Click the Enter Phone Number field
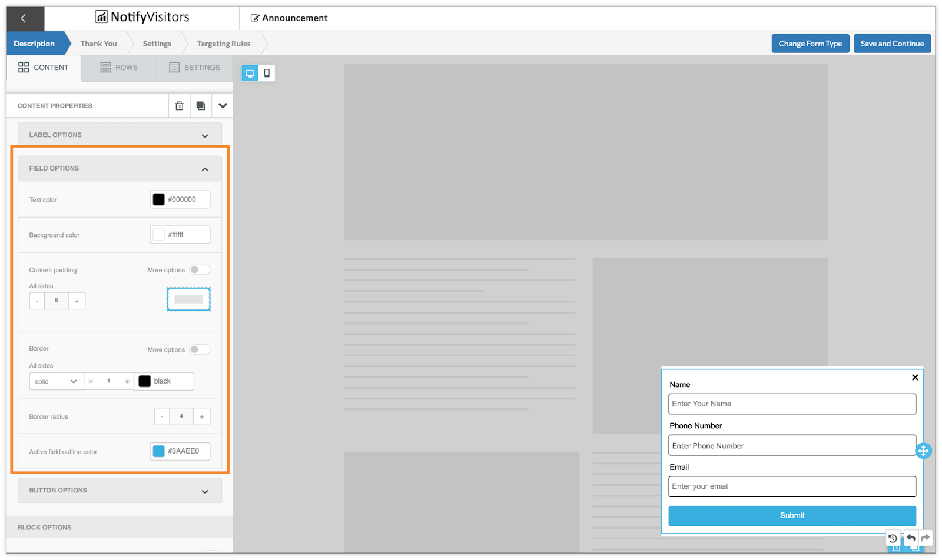This screenshot has width=942, height=560. (x=792, y=445)
